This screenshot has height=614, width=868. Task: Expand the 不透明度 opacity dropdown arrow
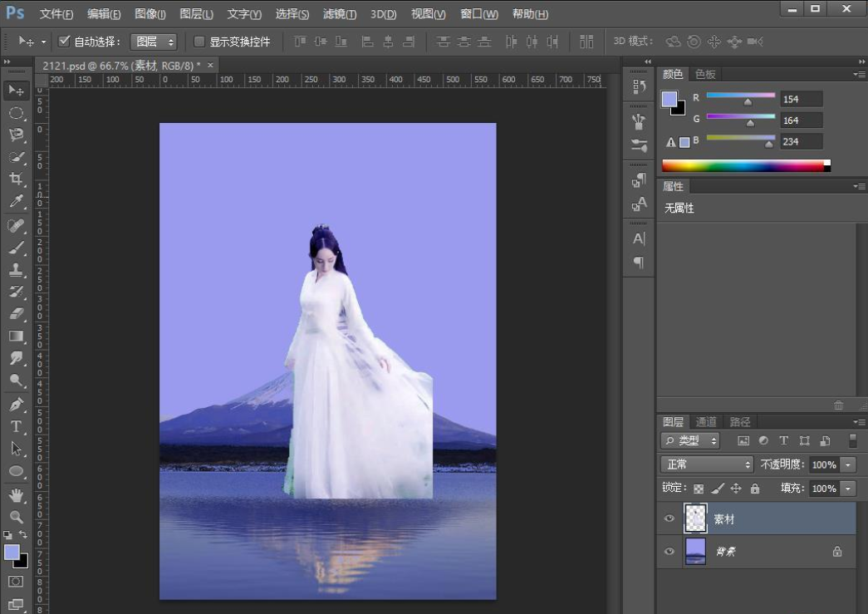click(x=848, y=464)
